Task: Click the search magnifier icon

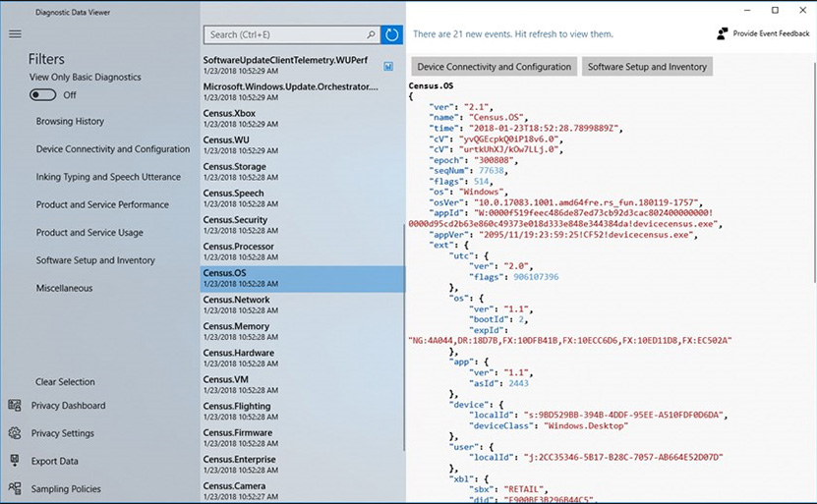Action: pyautogui.click(x=371, y=35)
